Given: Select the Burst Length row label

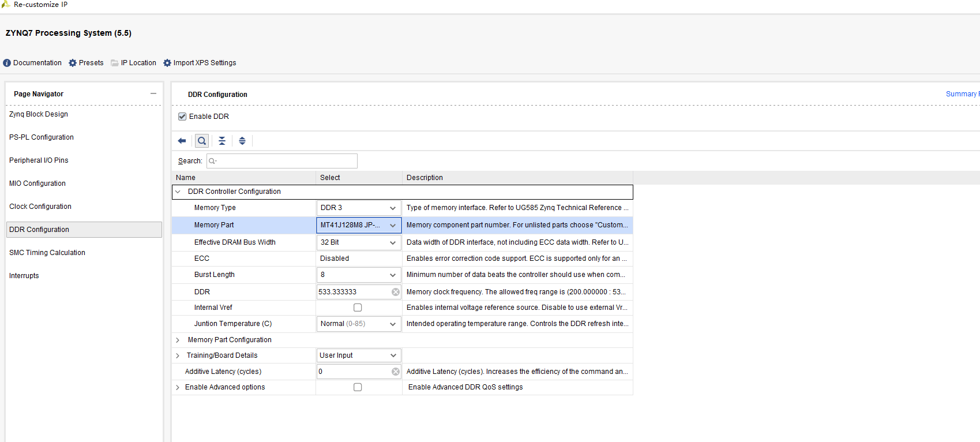Looking at the screenshot, I should pos(215,275).
